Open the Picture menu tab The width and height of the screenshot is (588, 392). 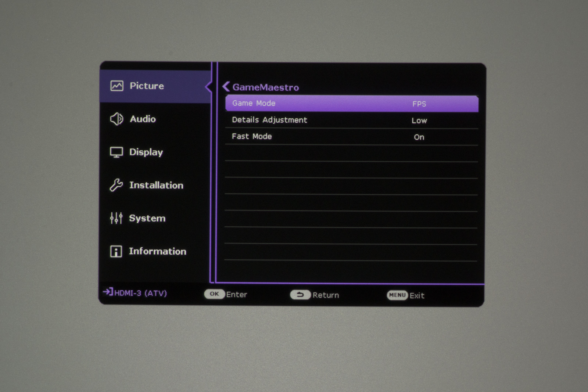(155, 86)
